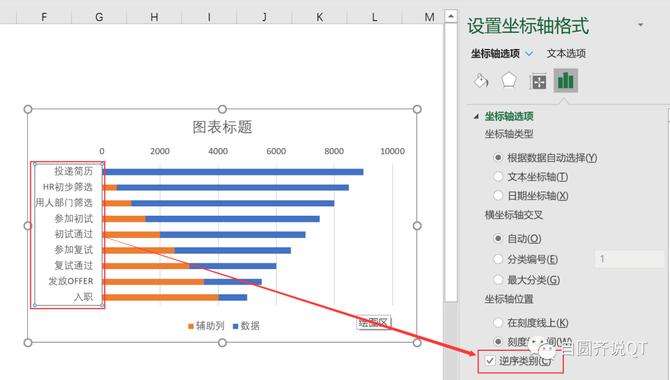
Task: Select column J header
Action: (264, 17)
